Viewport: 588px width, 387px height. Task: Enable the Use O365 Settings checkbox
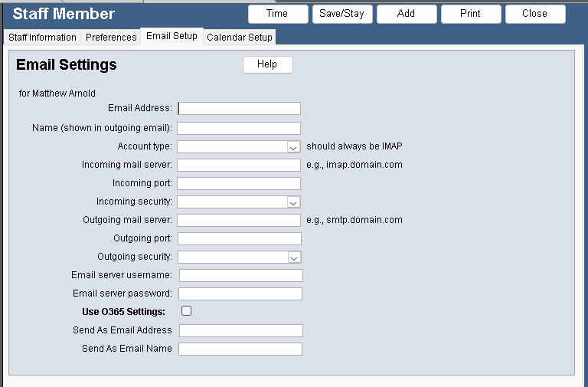click(186, 311)
